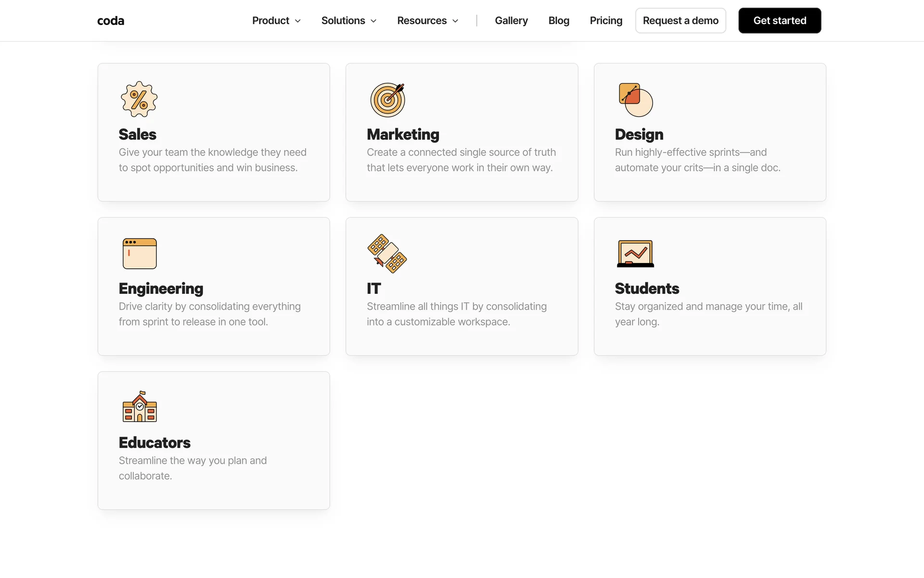Open the Solutions dropdown menu
This screenshot has height=578, width=924.
tap(349, 21)
